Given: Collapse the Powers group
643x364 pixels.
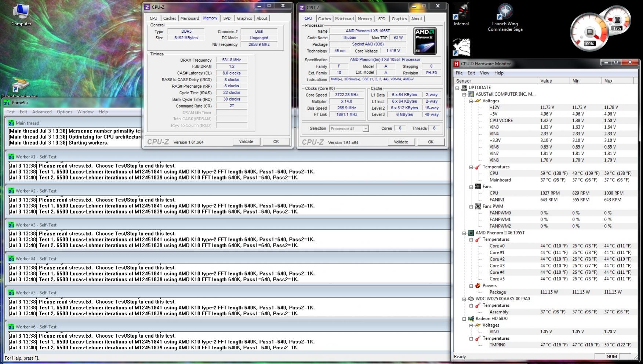Looking at the screenshot, I should coord(471,285).
